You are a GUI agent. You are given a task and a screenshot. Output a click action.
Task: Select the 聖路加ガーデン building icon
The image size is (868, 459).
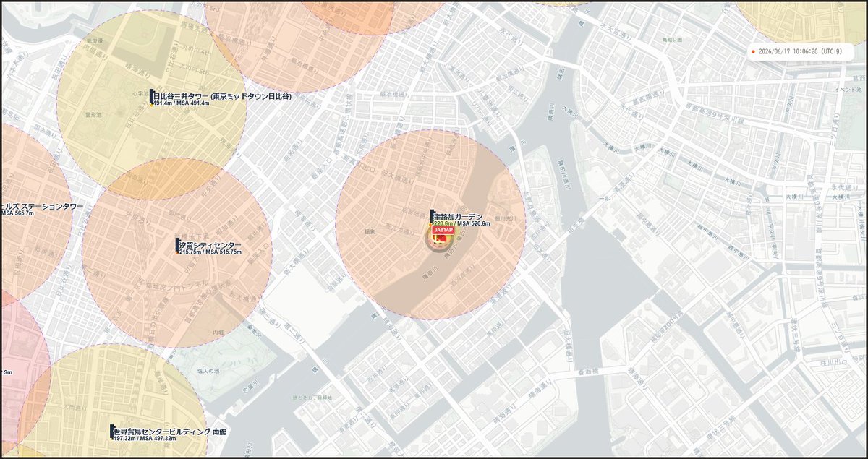pyautogui.click(x=432, y=216)
